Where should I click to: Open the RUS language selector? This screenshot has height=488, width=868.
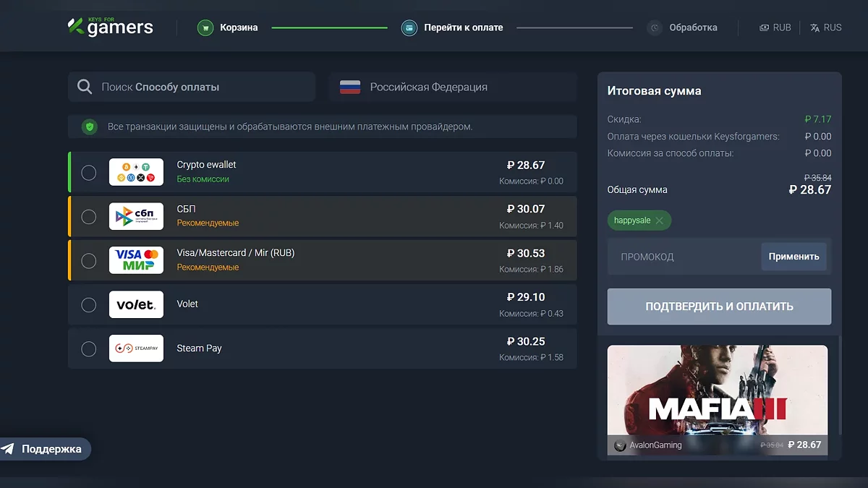click(x=826, y=27)
